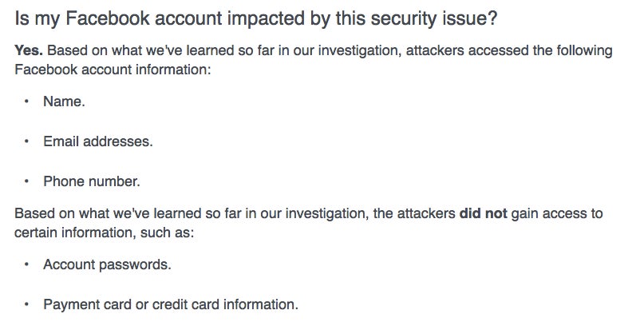644x330 pixels.
Task: Select the 'Phone number.' list item
Action: 92,181
